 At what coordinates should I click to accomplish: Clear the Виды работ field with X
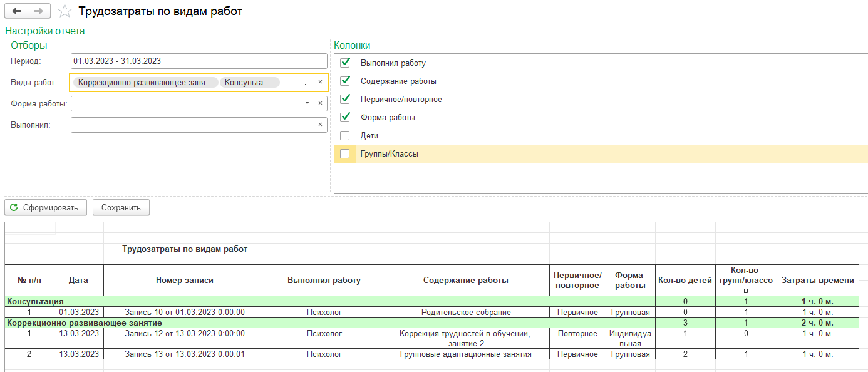(320, 82)
